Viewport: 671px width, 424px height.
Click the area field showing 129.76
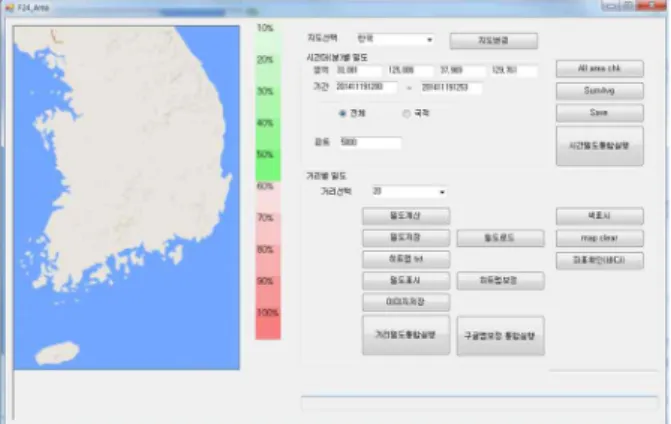pos(513,70)
